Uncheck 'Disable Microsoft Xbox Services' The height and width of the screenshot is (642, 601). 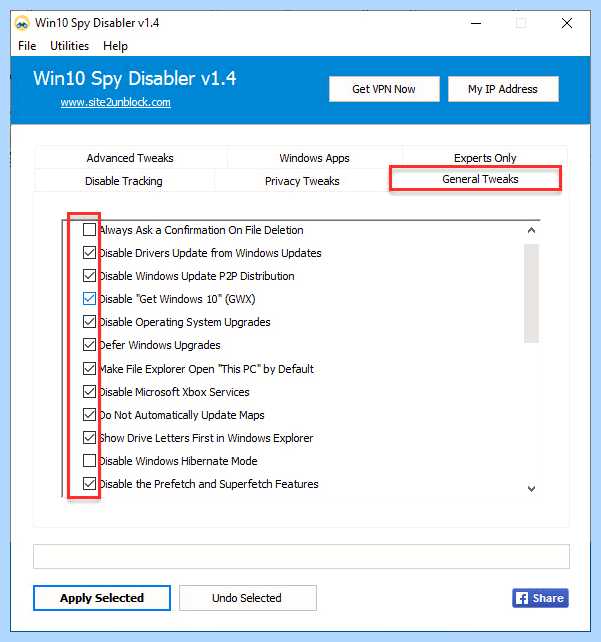(x=89, y=391)
